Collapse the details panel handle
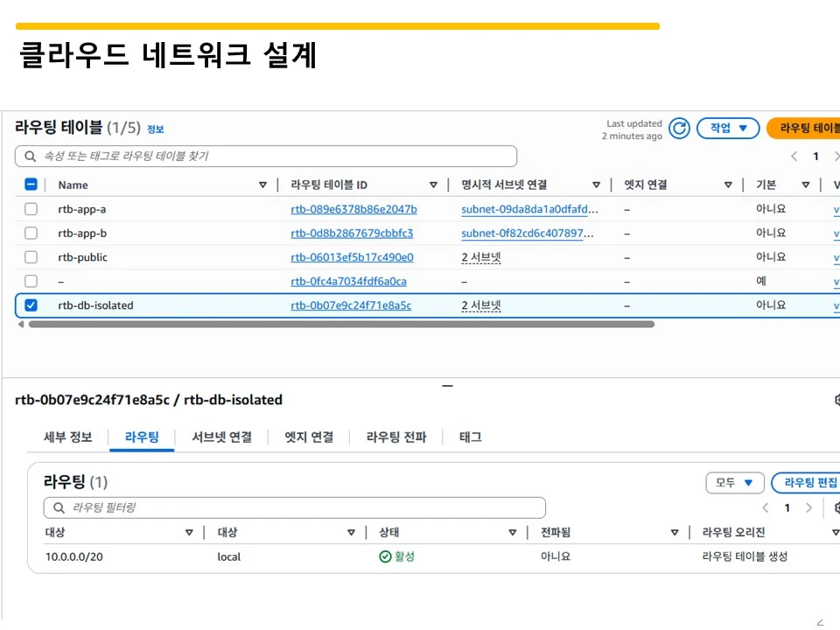Viewport: 840px width, 630px height. [x=447, y=386]
